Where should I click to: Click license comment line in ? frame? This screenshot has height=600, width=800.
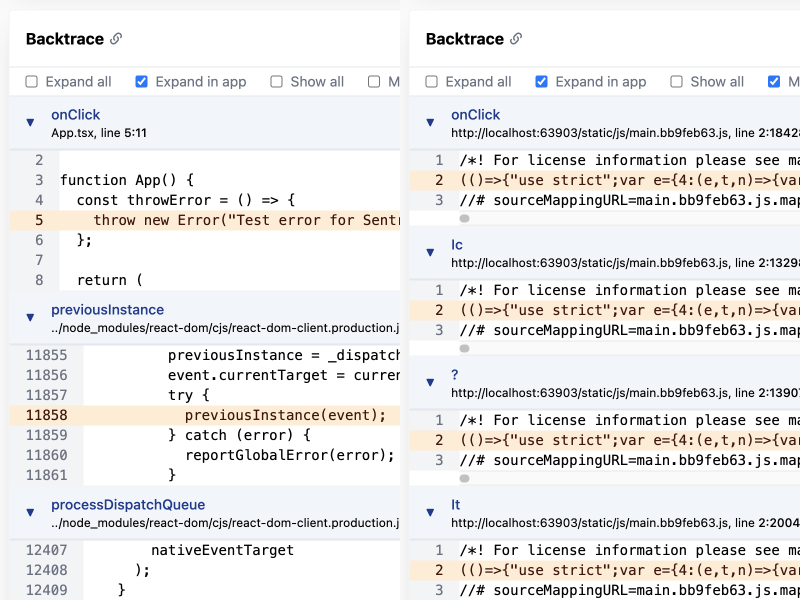tap(630, 420)
